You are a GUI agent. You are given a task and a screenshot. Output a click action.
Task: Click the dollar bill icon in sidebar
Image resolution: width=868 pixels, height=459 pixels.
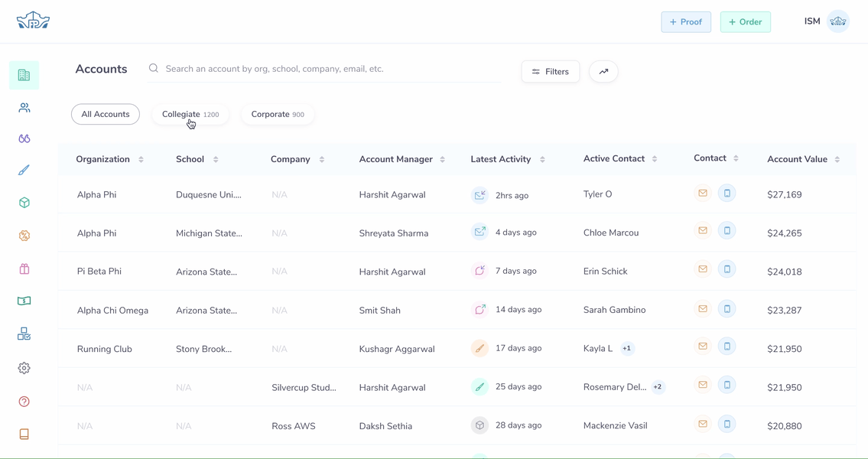pyautogui.click(x=24, y=301)
